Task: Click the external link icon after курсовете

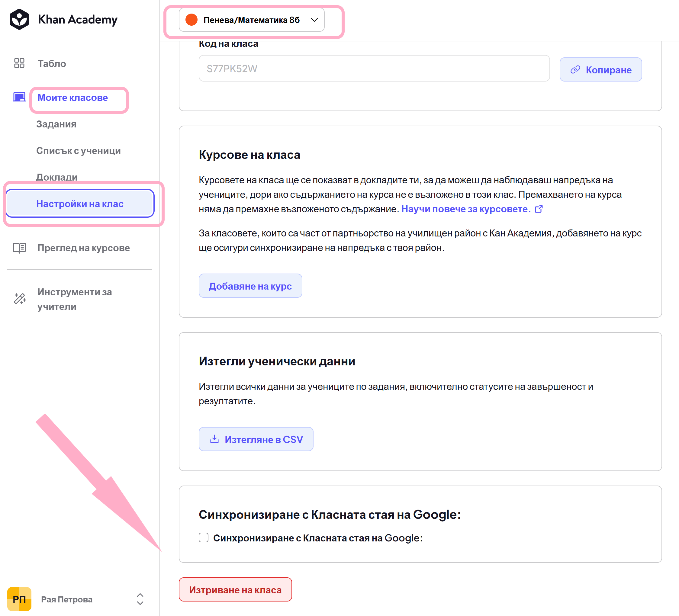Action: 539,209
